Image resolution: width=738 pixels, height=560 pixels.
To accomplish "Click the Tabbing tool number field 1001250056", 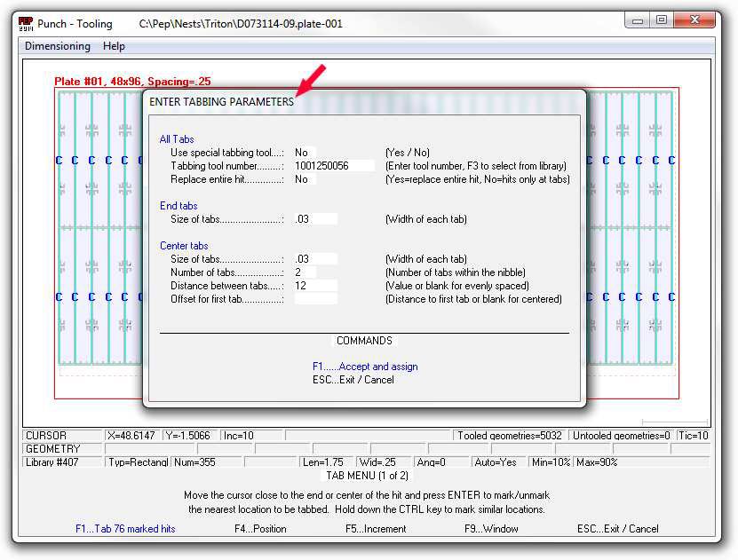I will click(333, 166).
